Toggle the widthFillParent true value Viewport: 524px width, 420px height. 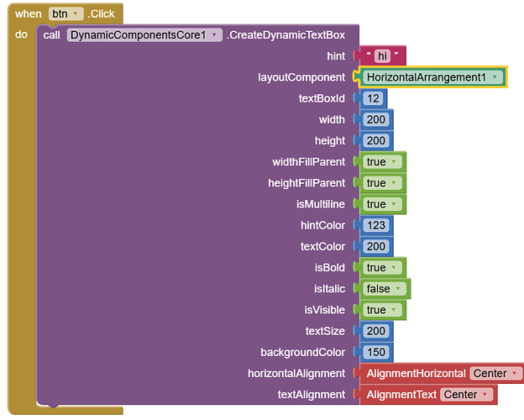[381, 162]
